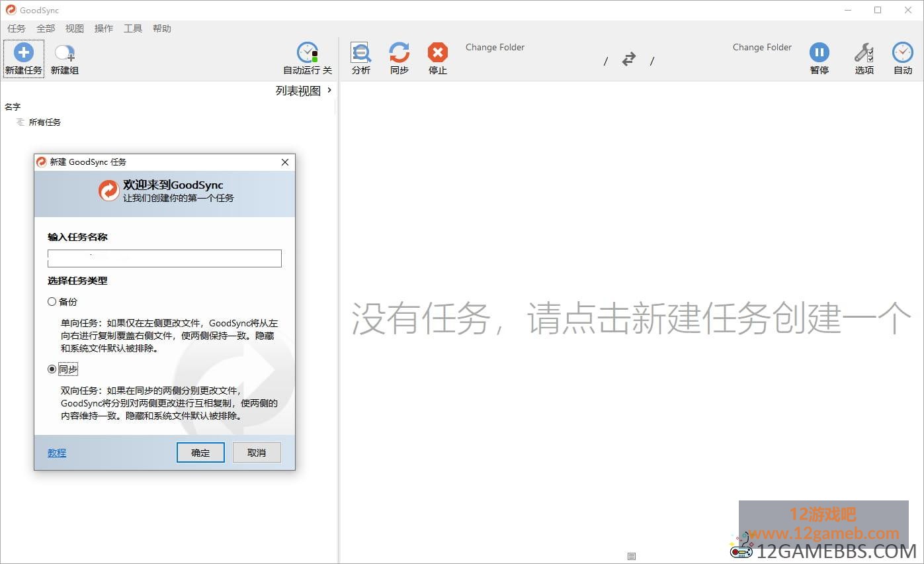Open the 工具 menu
The height and width of the screenshot is (564, 924).
click(133, 28)
